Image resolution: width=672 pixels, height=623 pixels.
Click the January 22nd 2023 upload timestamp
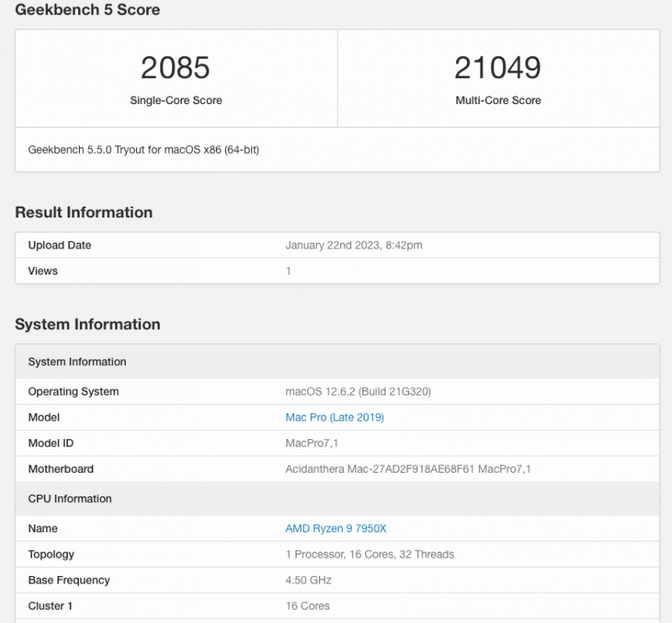click(x=354, y=245)
